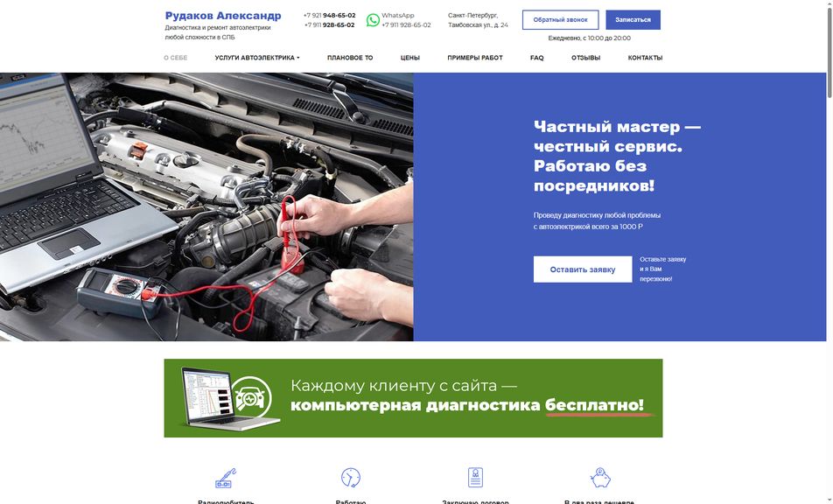
Task: Click the soldering iron feature icon
Action: pos(226,478)
